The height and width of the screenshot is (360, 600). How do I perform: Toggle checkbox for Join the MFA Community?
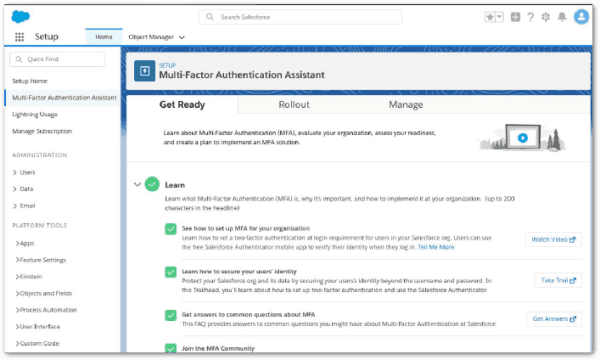pyautogui.click(x=171, y=348)
